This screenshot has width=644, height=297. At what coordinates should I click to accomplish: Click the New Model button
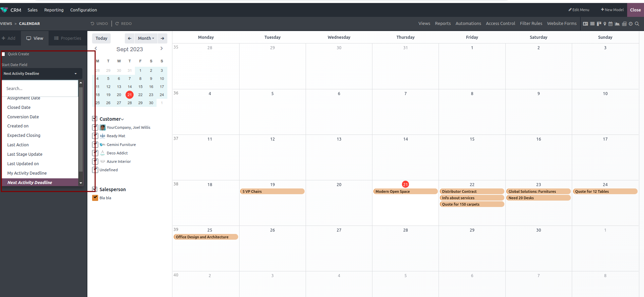coord(612,10)
